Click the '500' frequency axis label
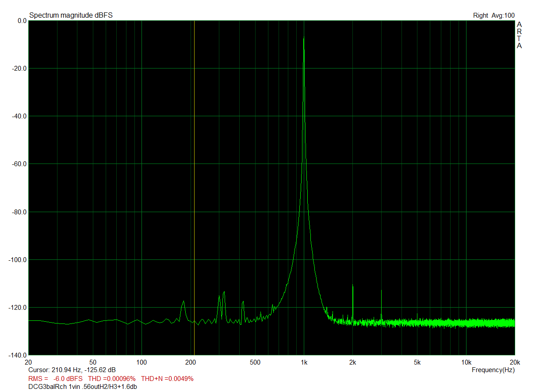Viewport: 543px width, 392px height. tap(255, 362)
